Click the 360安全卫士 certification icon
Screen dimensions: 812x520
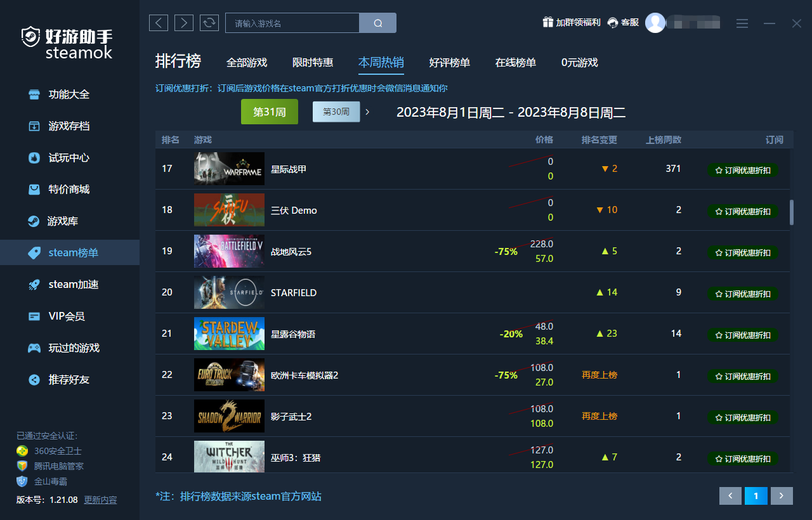tap(22, 451)
